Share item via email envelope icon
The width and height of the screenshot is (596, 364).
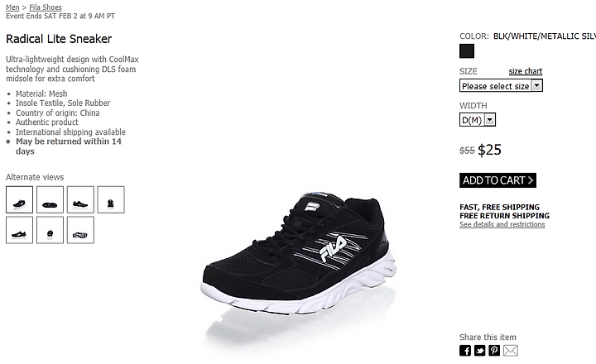pyautogui.click(x=511, y=350)
